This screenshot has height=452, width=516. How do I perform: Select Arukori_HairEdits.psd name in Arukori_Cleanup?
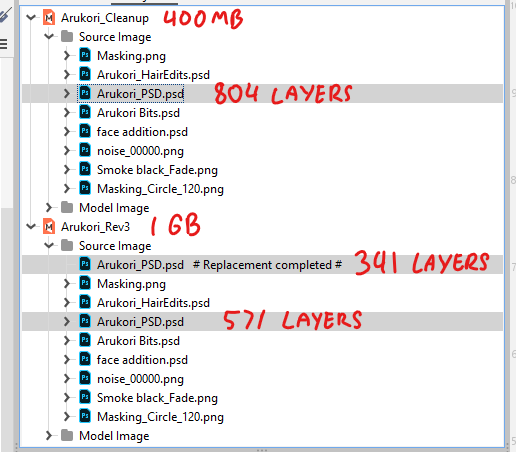coord(153,75)
